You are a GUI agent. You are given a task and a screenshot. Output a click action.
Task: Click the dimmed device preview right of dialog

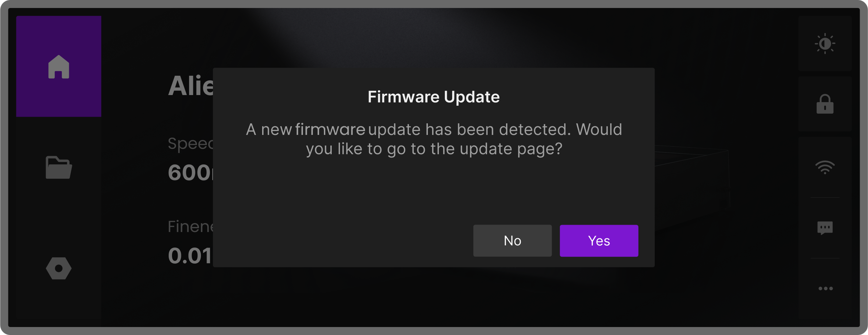(x=690, y=178)
